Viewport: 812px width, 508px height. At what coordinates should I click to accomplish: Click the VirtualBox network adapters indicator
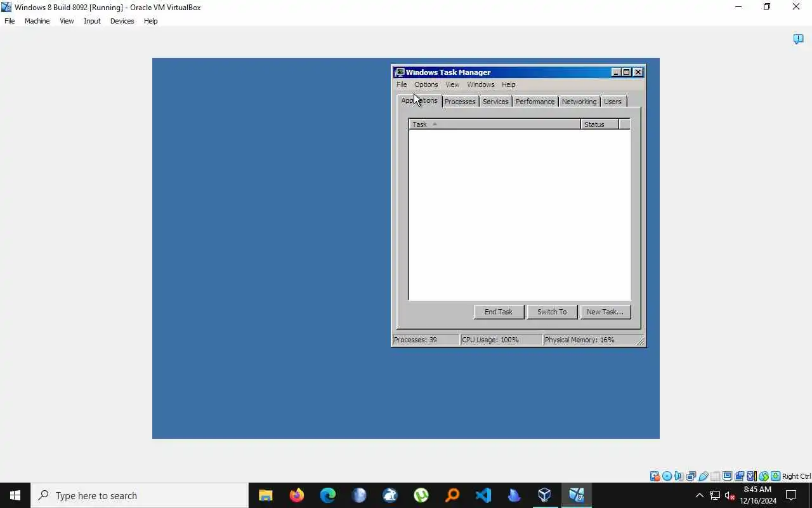click(x=691, y=476)
